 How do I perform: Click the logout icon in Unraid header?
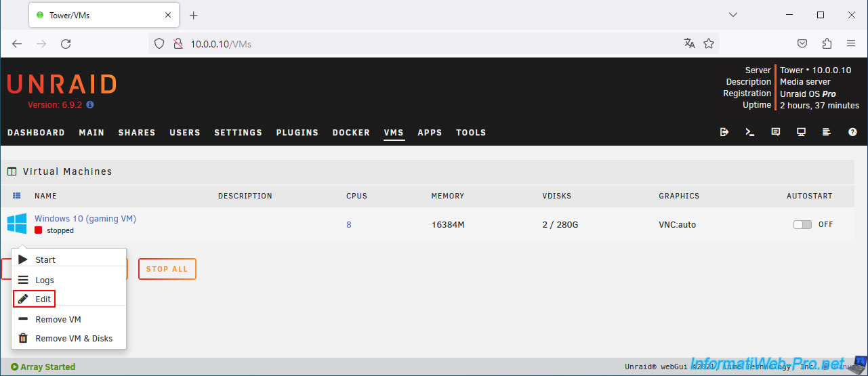[724, 132]
